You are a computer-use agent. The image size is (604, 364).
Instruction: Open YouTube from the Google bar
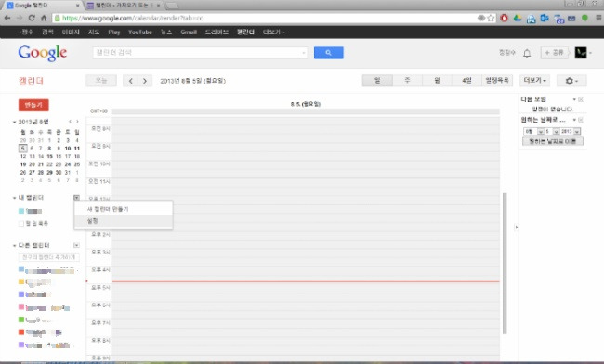click(140, 32)
